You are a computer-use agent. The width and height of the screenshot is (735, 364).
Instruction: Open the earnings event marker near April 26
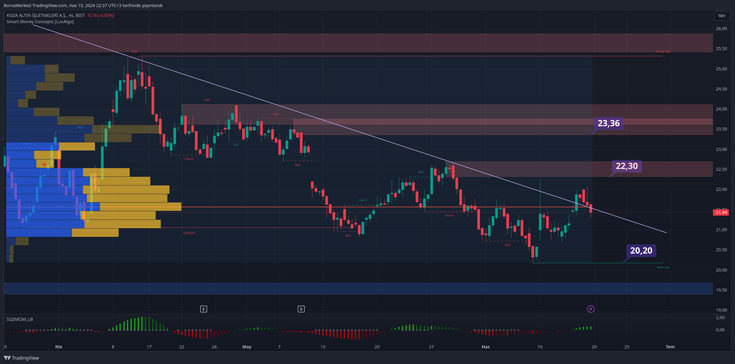(x=203, y=309)
